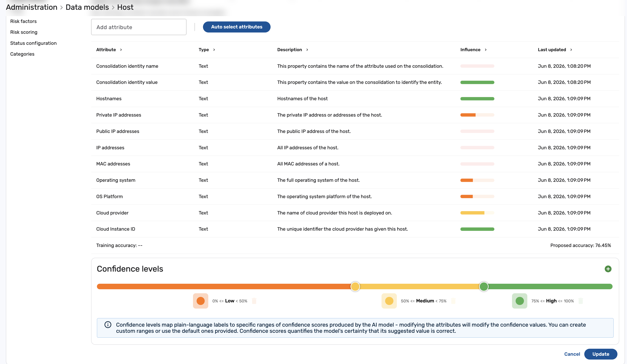The image size is (627, 364).
Task: Select IP addresses attribute row
Action: [x=355, y=148]
